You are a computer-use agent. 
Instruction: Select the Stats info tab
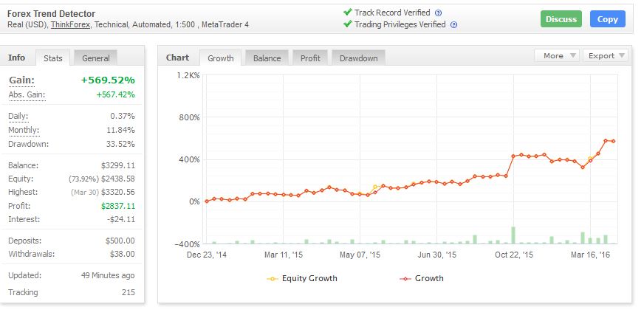(53, 58)
